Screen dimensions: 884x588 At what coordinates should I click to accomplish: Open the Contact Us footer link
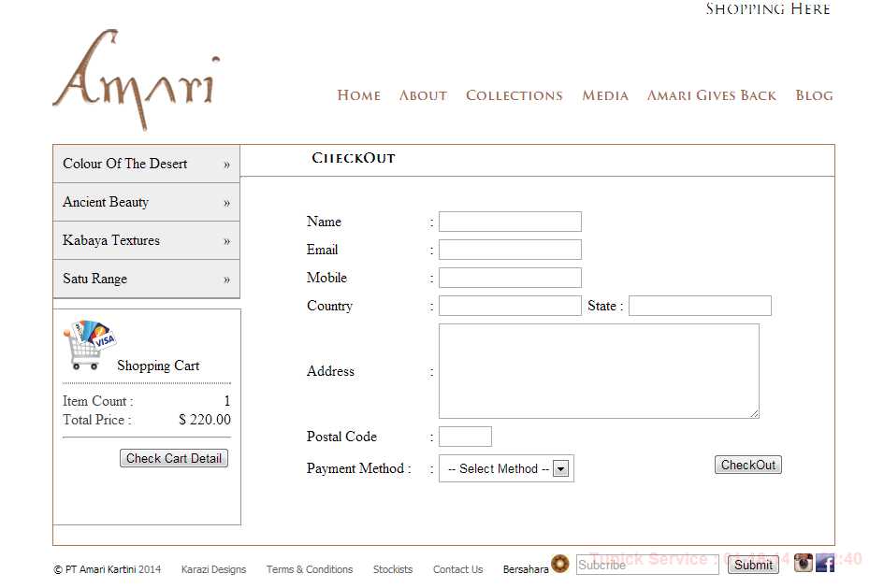pos(457,569)
